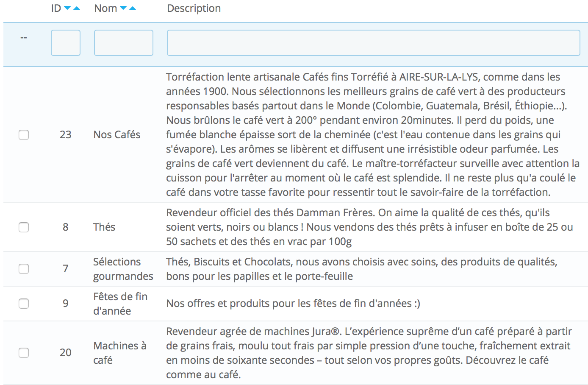Tick the checkbox for Nos Cafés row
This screenshot has width=588, height=385.
click(24, 135)
